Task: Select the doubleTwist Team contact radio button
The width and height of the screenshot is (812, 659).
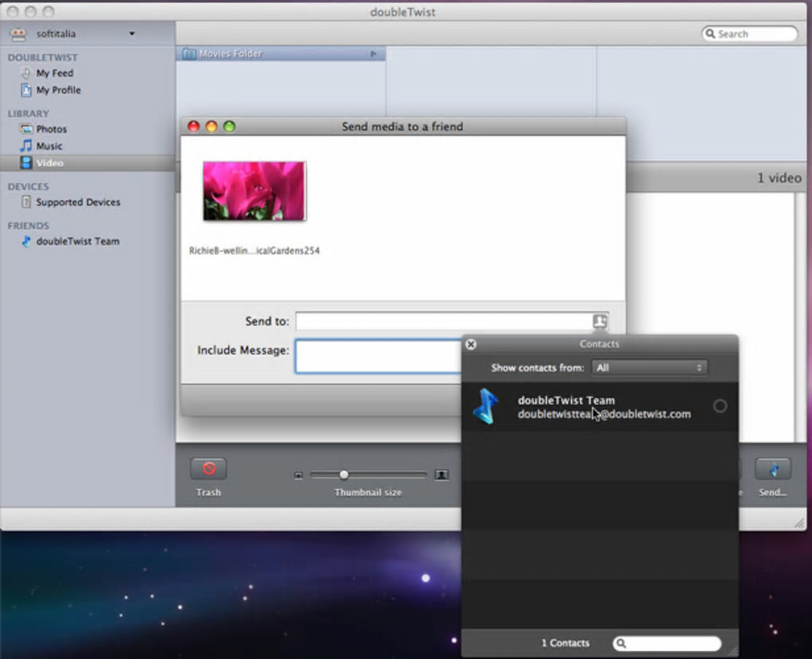Action: coord(720,407)
